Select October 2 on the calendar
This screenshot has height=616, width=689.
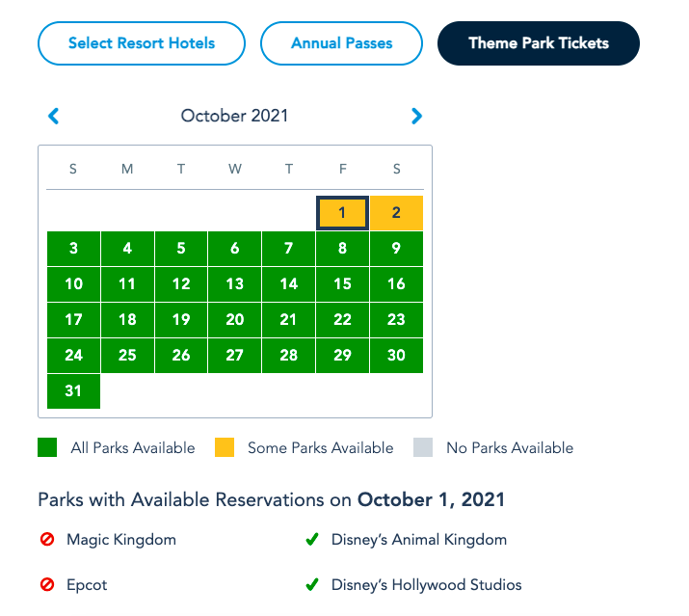pyautogui.click(x=396, y=213)
